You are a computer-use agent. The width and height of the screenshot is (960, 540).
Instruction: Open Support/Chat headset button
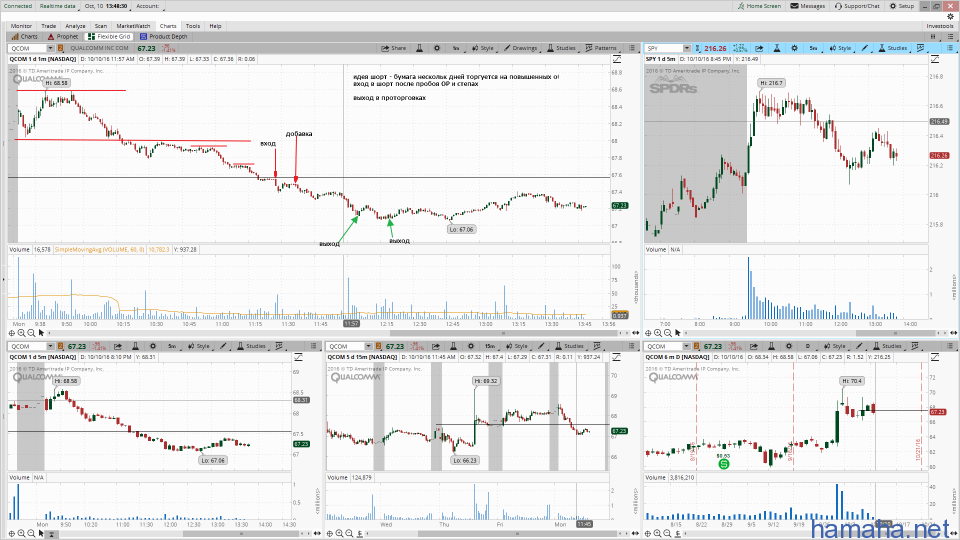pyautogui.click(x=857, y=6)
